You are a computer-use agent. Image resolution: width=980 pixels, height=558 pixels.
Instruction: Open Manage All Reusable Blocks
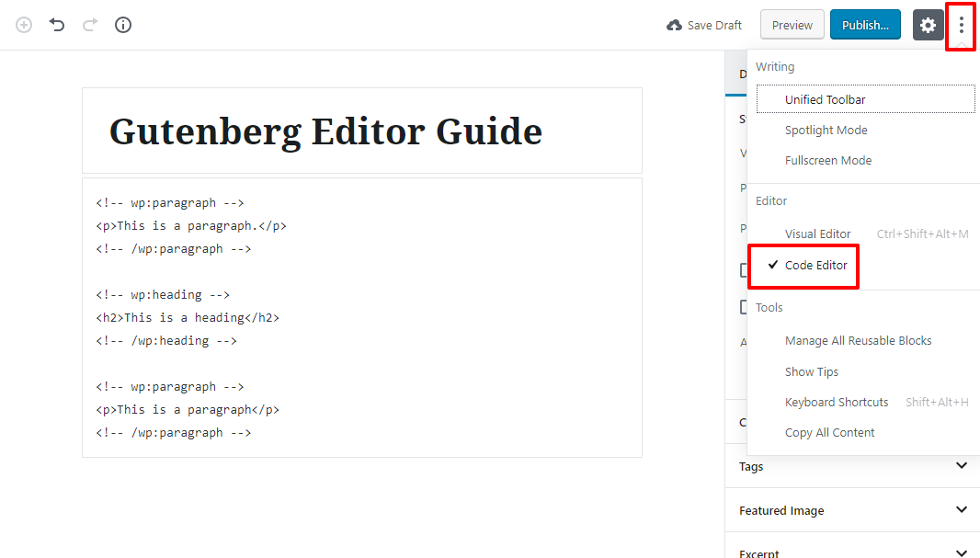[866, 340]
